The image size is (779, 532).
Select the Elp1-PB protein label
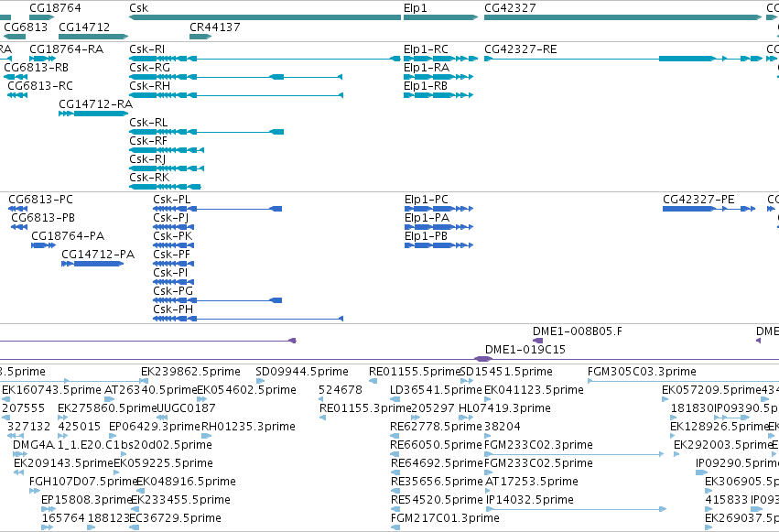426,236
